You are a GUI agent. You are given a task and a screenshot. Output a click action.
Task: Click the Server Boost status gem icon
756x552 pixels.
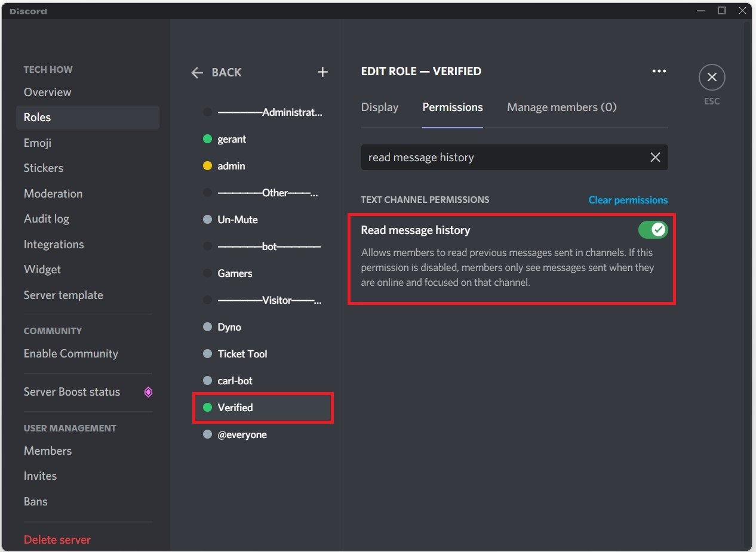pos(149,392)
